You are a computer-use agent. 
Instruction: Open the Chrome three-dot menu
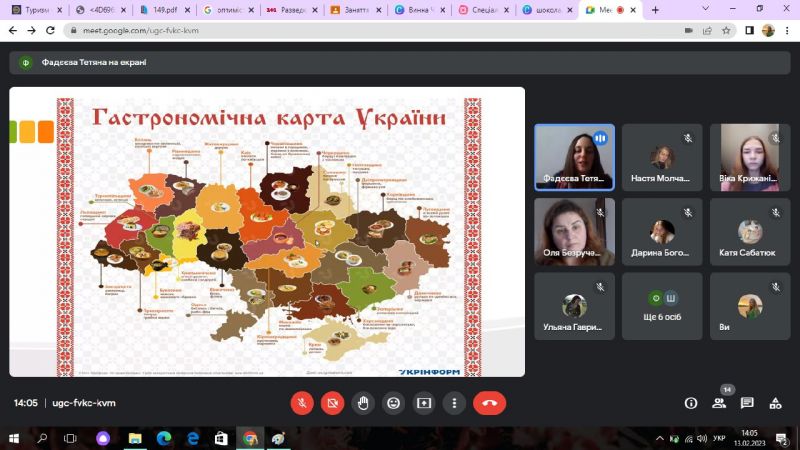click(787, 31)
